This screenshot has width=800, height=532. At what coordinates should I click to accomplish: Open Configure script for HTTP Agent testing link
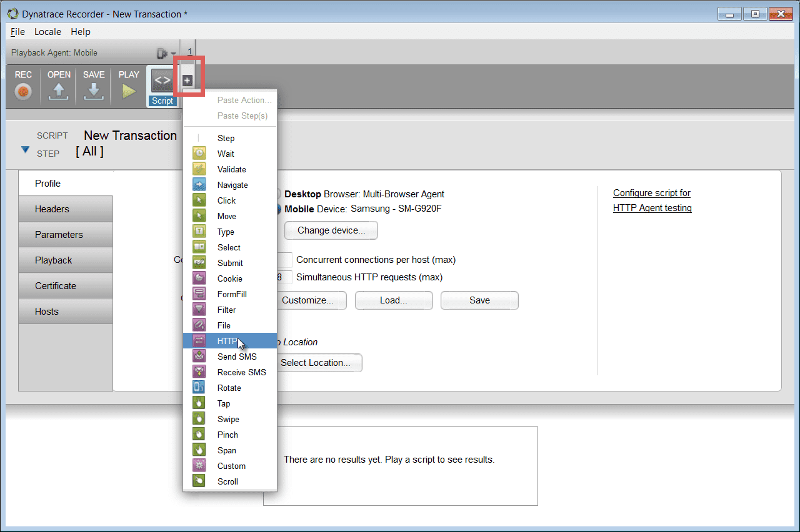pos(652,200)
